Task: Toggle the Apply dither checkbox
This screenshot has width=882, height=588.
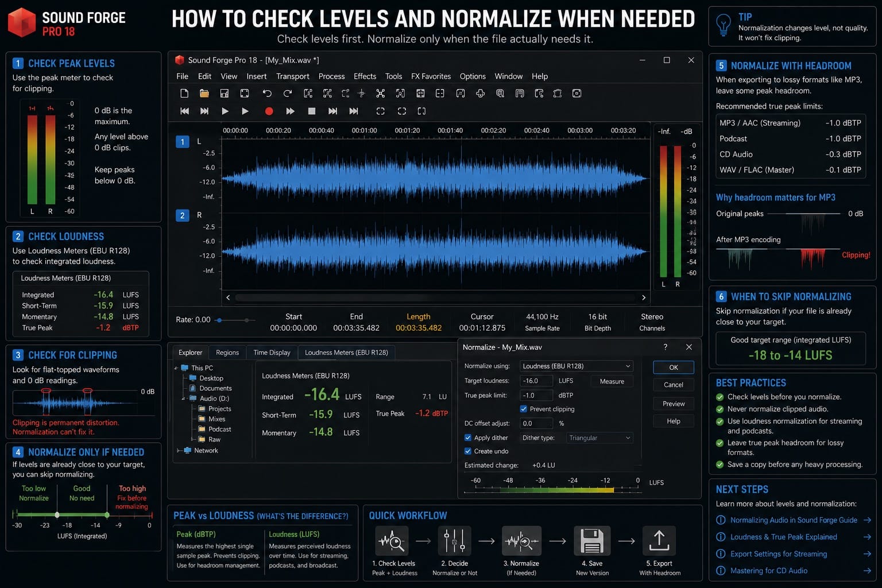Action: click(468, 438)
